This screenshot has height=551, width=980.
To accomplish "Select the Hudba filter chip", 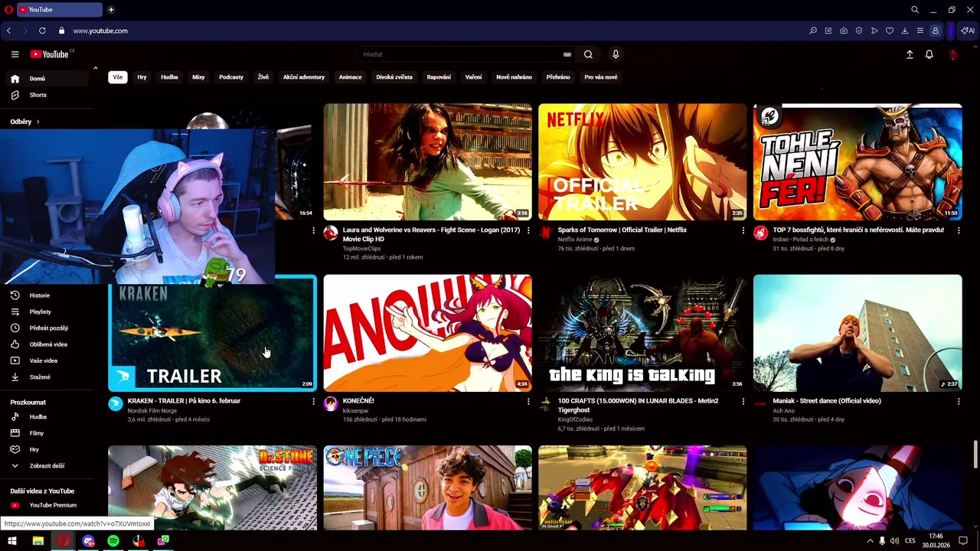I will (x=169, y=77).
